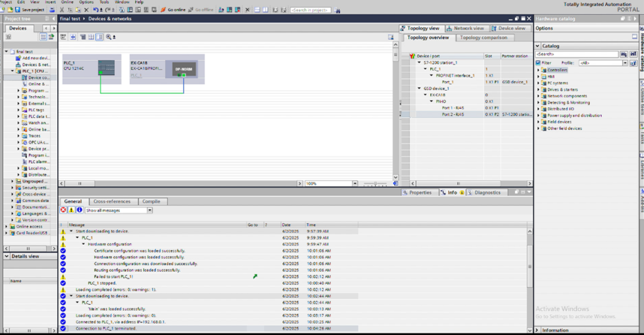
Task: Expand the Distributed I/O catalog folder
Action: click(x=538, y=109)
